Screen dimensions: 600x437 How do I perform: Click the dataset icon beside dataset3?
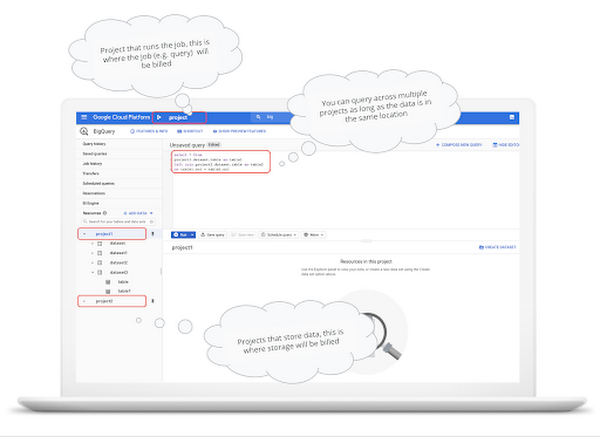99,272
